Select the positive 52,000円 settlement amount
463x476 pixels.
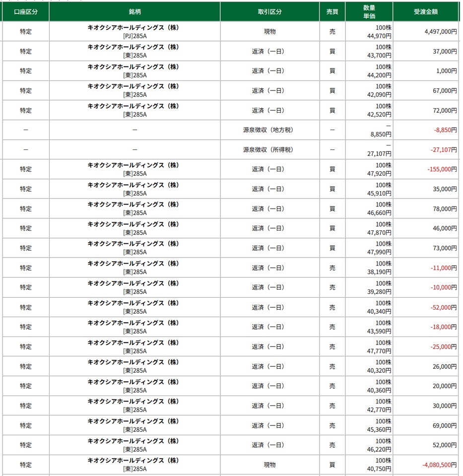pos(445,445)
